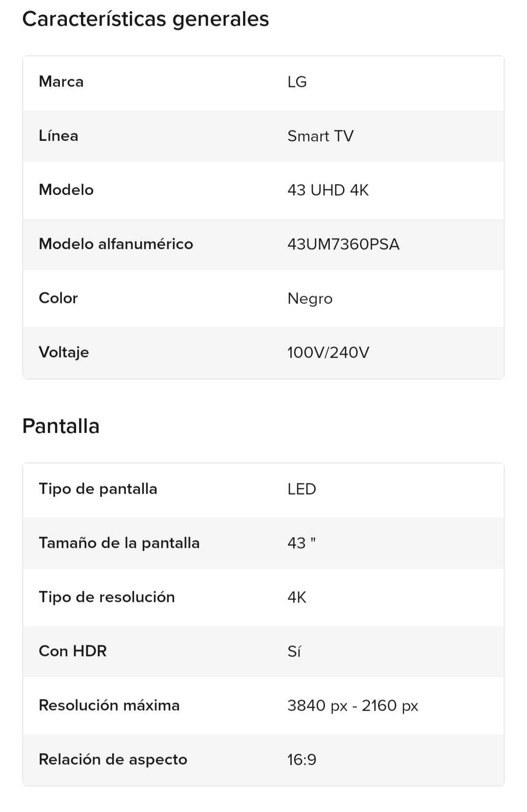The image size is (527, 812).
Task: Click the 43UM7360PSA alphanumeric model
Action: (x=344, y=244)
